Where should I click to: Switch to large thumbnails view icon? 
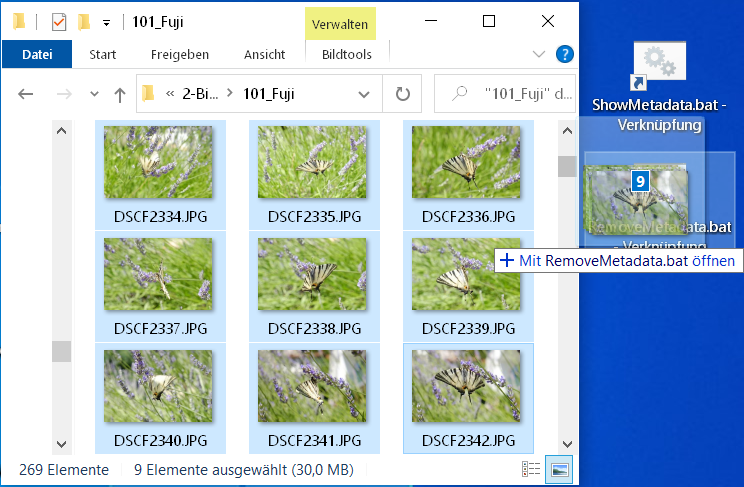click(560, 470)
